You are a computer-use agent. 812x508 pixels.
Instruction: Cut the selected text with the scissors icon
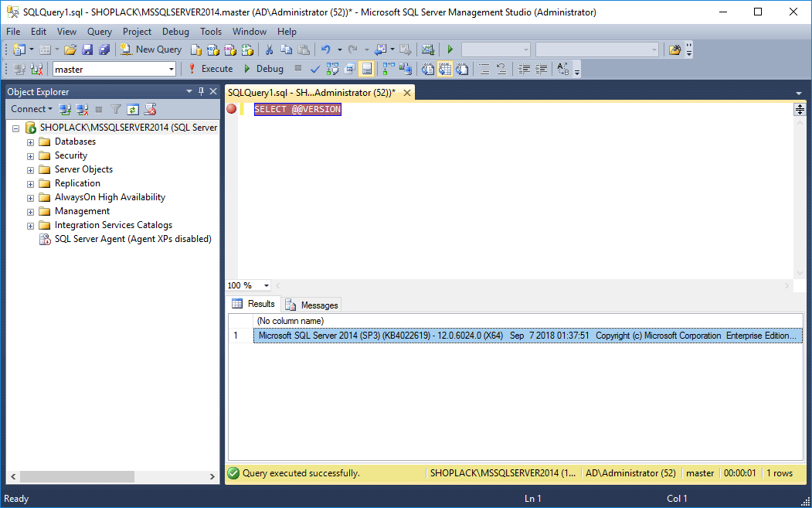coord(270,49)
